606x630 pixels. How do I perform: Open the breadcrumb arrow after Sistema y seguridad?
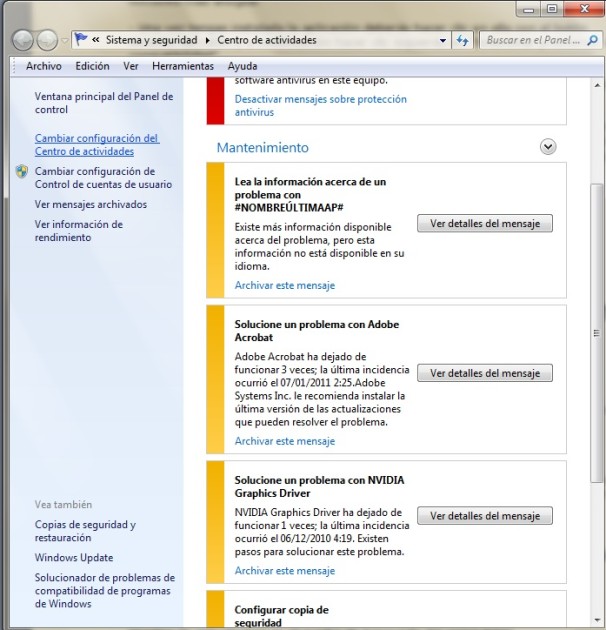point(207,41)
